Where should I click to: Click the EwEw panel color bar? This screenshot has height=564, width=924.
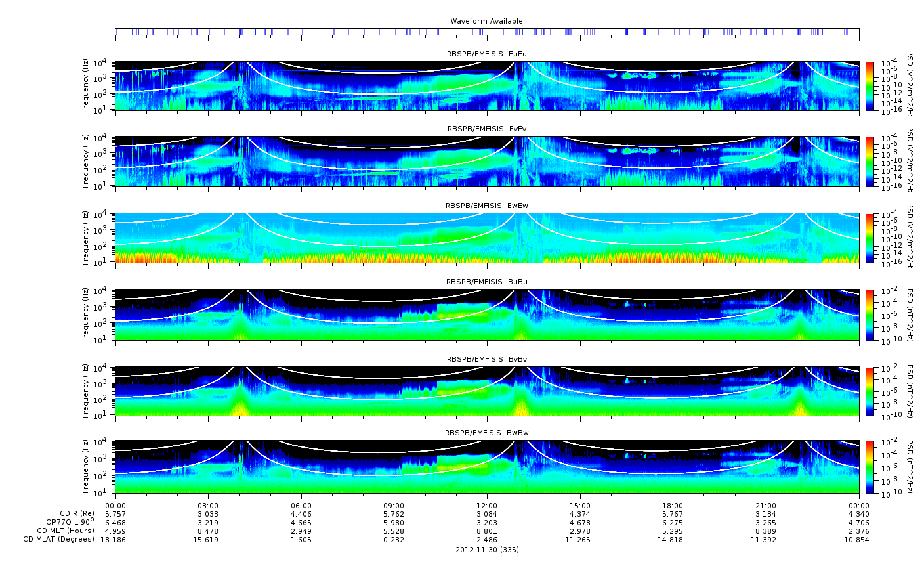[870, 238]
